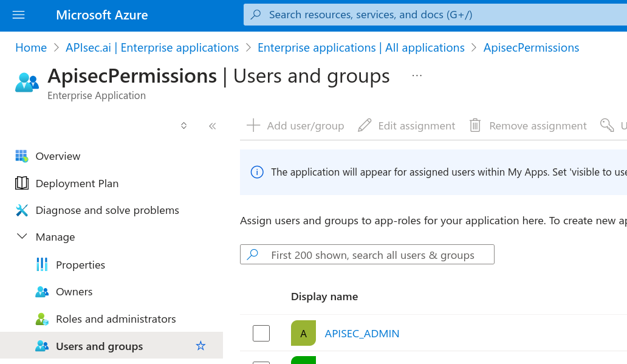Click the info icon in banner
The image size is (627, 364).
[x=257, y=172]
